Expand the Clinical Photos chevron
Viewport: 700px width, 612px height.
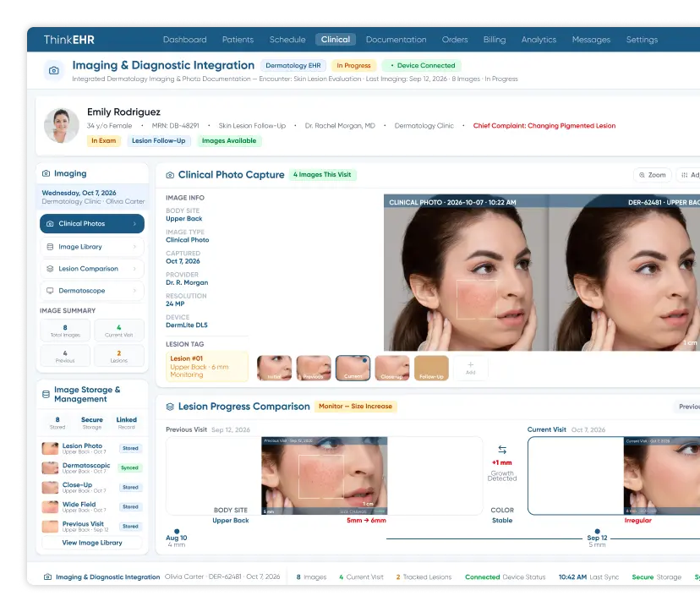pos(134,224)
